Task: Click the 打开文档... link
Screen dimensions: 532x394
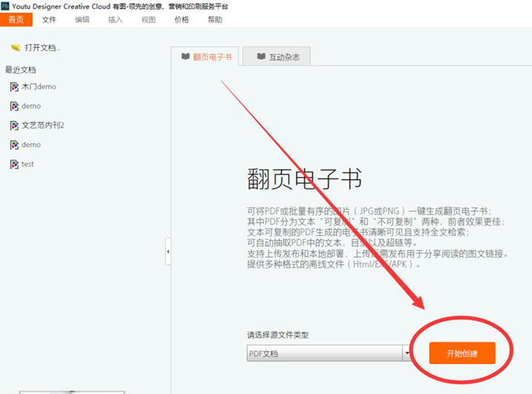Action: pos(41,48)
